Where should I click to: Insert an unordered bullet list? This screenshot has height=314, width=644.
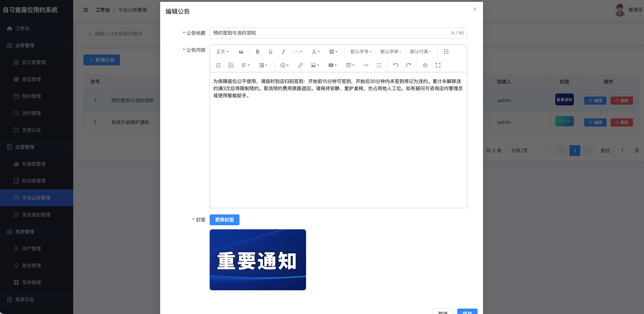click(x=446, y=52)
